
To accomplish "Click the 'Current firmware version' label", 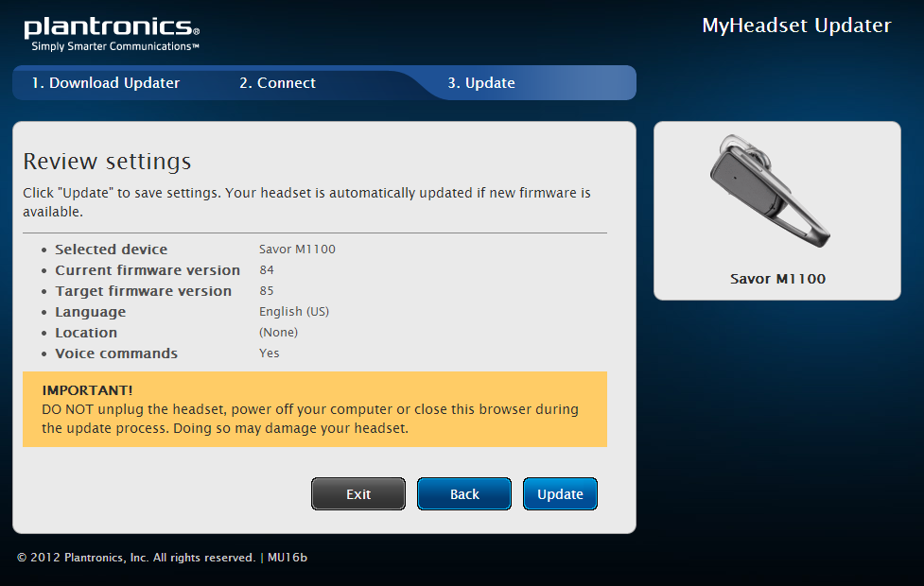I will click(148, 270).
